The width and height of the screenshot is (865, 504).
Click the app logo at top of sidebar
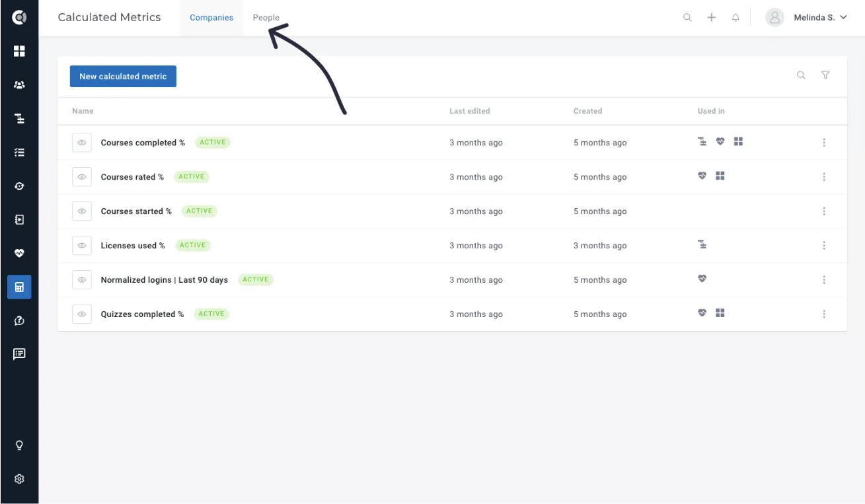click(x=19, y=17)
